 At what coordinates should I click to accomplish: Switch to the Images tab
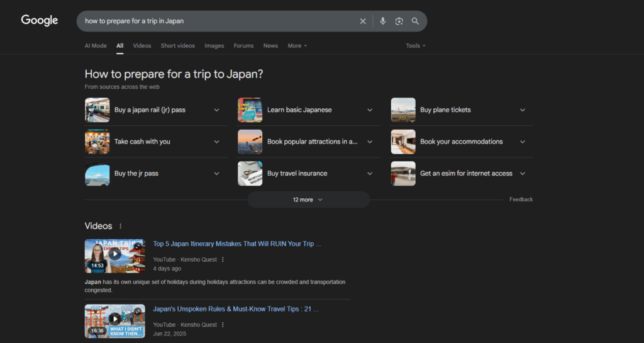pyautogui.click(x=214, y=46)
